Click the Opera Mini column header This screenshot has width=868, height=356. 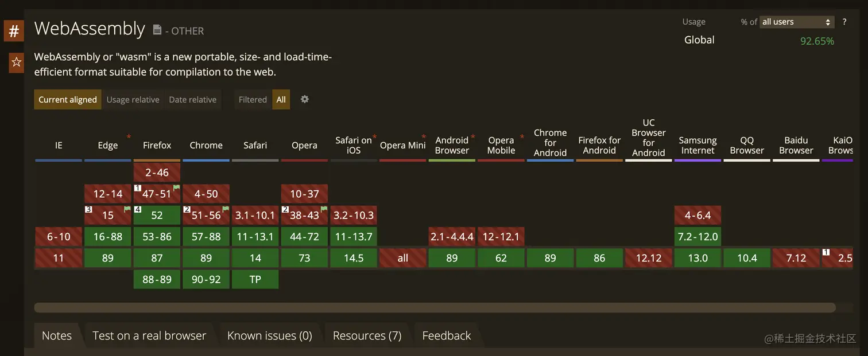403,146
